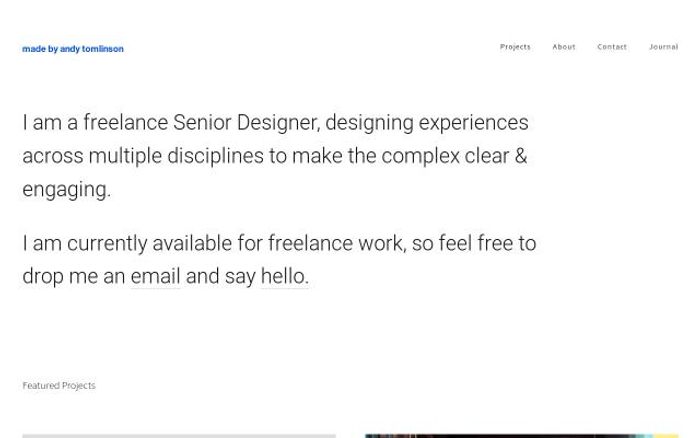This screenshot has width=700, height=438.
Task: Open the Projects menu item
Action: point(515,47)
